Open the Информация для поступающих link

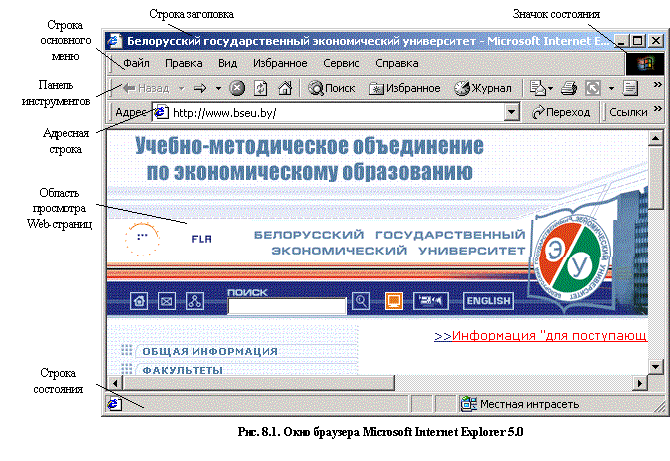pos(541,336)
